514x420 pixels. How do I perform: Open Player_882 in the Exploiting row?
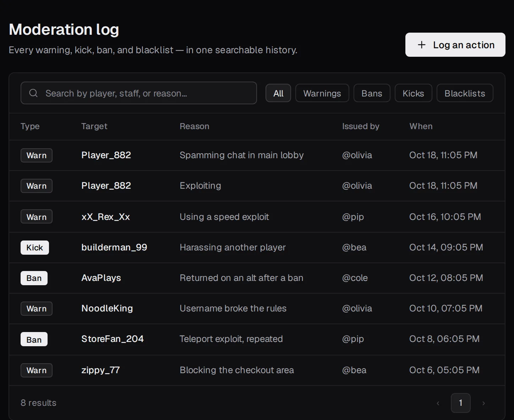106,186
